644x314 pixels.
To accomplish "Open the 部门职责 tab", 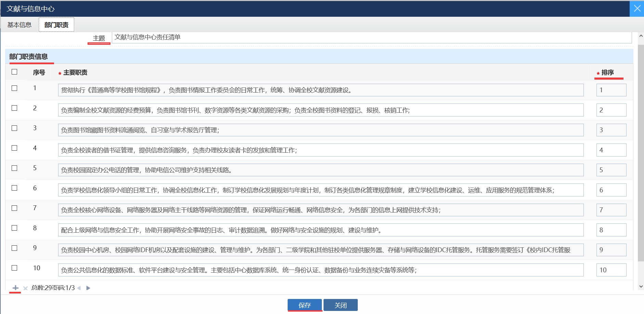I will coord(56,25).
